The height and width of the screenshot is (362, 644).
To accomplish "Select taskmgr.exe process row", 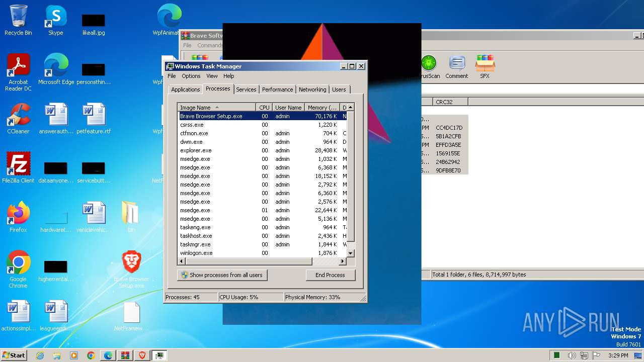I will (x=263, y=244).
